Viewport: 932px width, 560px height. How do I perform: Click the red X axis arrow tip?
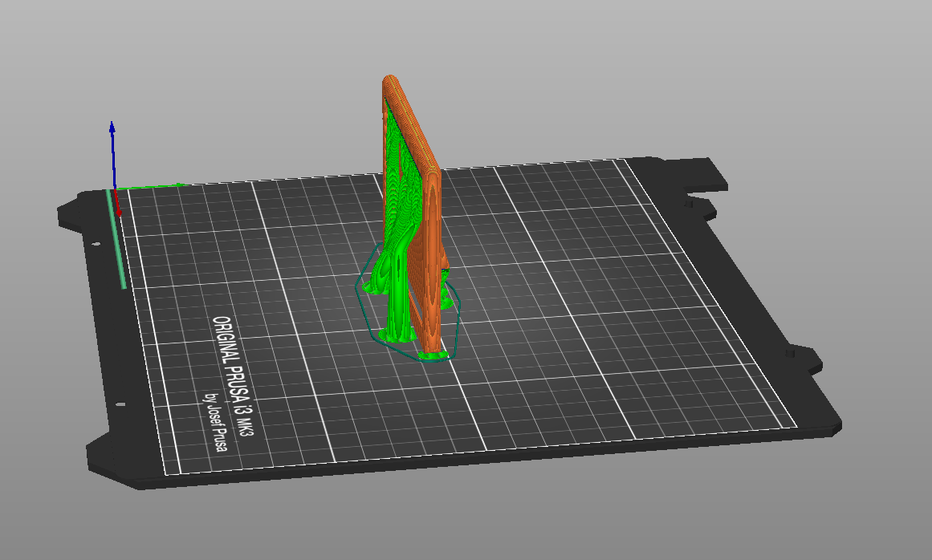tap(118, 212)
